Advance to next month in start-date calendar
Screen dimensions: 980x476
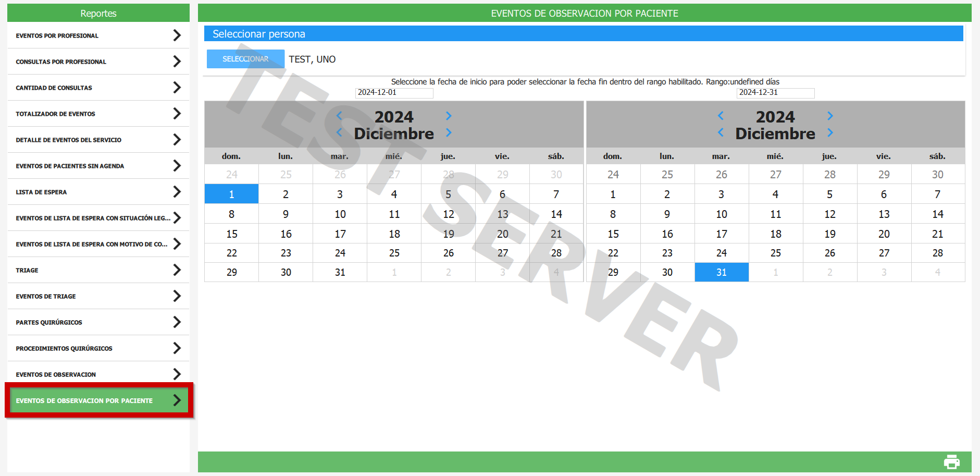(x=449, y=132)
